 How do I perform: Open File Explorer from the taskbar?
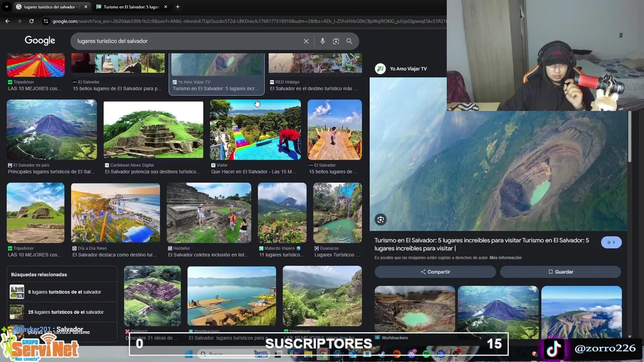tap(308, 354)
